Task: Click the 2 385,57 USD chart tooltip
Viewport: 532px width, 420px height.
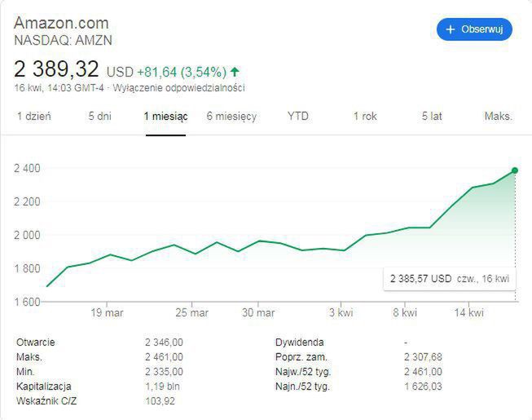Action: (450, 279)
